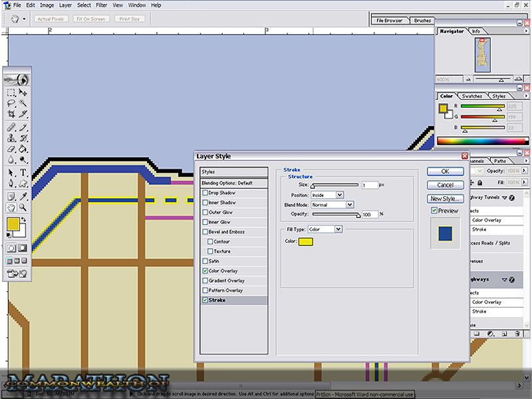
Task: Select the Paint Bucket tool
Action: coord(23,149)
